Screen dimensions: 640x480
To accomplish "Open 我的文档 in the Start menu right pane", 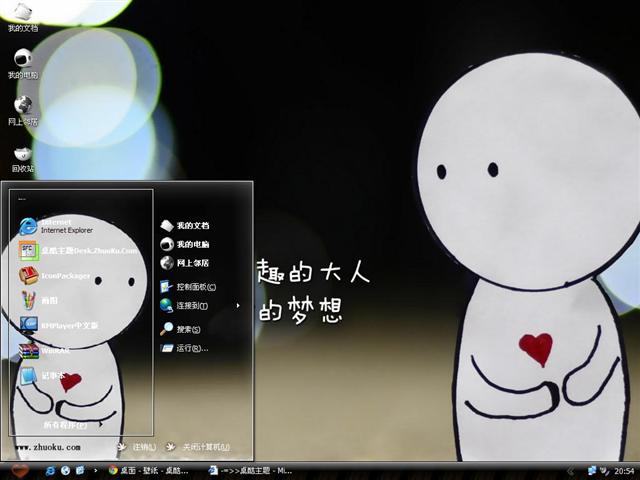I will tap(185, 225).
